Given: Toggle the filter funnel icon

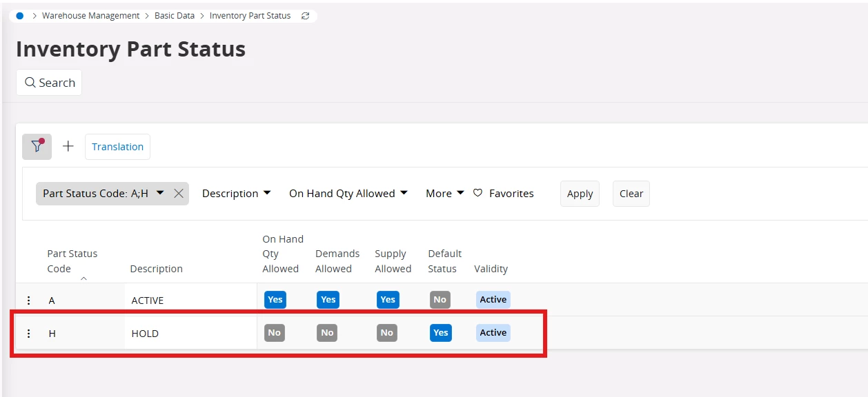Looking at the screenshot, I should pos(37,146).
